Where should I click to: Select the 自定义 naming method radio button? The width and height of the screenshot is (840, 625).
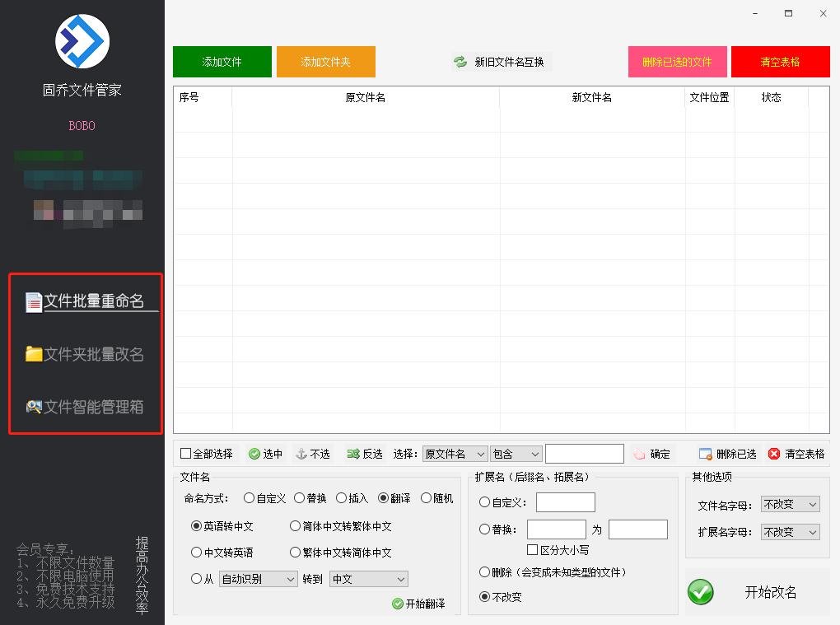(x=249, y=497)
